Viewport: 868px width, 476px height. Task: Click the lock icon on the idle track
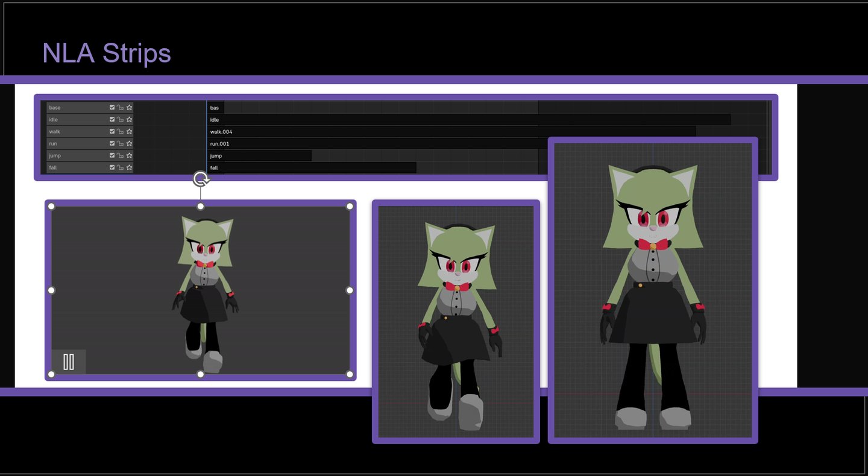(121, 119)
